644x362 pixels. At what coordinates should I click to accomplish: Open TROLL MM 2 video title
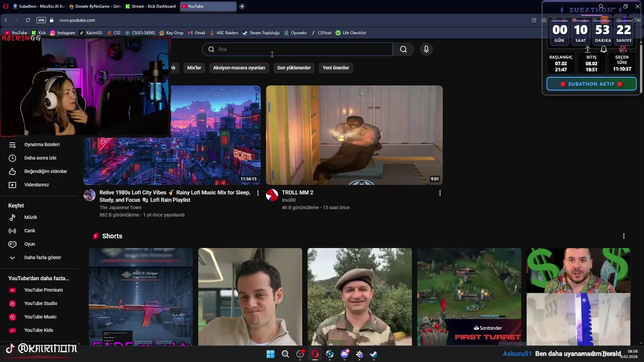click(x=297, y=193)
